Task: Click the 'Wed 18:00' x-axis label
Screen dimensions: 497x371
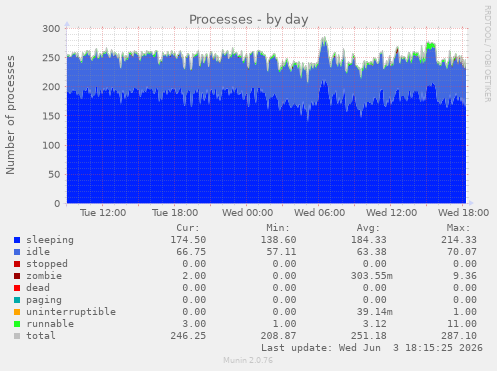Action: point(464,213)
